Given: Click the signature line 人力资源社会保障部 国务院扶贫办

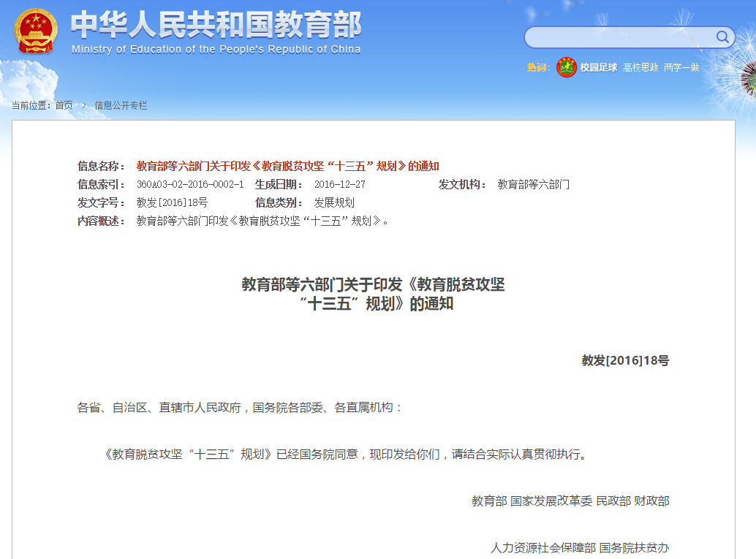Looking at the screenshot, I should (x=580, y=548).
